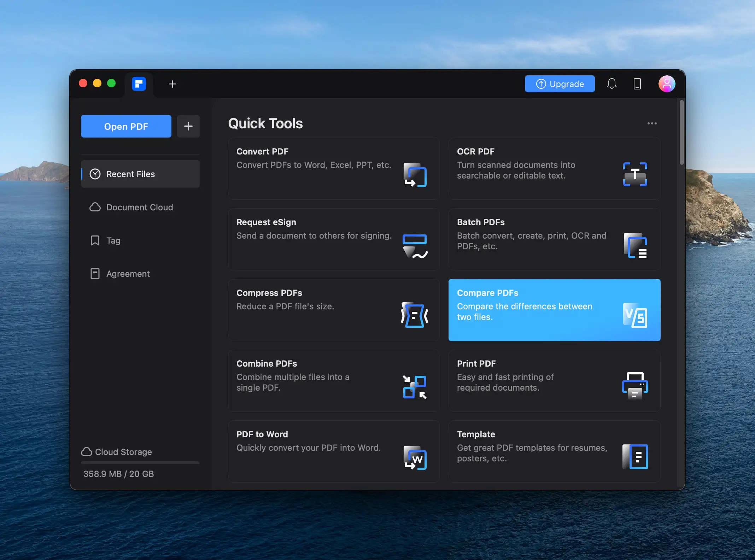
Task: Click the Print PDF printer icon
Action: point(635,386)
